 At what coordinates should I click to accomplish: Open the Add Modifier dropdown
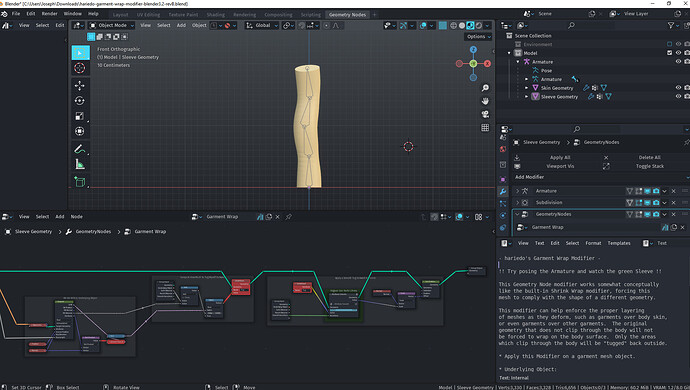(x=600, y=177)
